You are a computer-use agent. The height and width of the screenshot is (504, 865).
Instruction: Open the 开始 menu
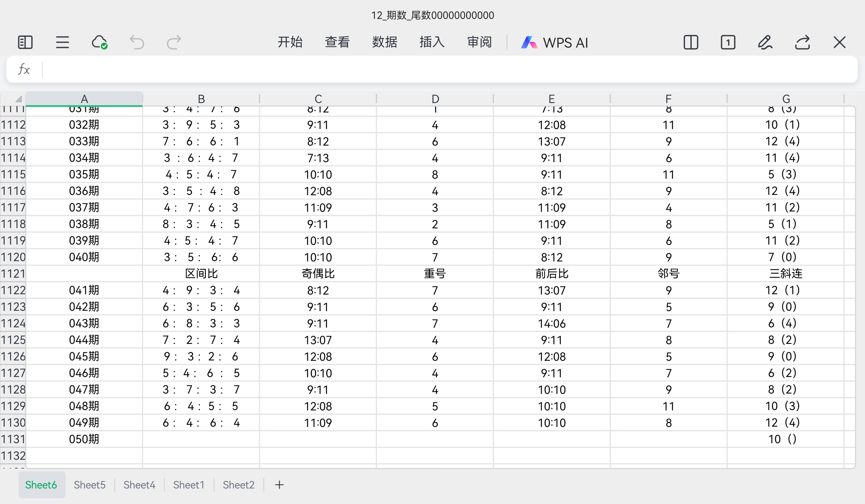pos(290,42)
